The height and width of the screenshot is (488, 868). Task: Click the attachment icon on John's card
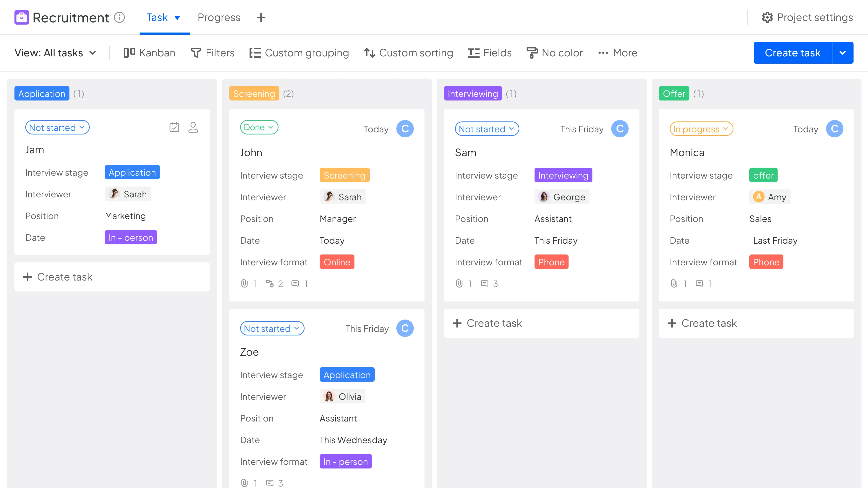(x=245, y=284)
